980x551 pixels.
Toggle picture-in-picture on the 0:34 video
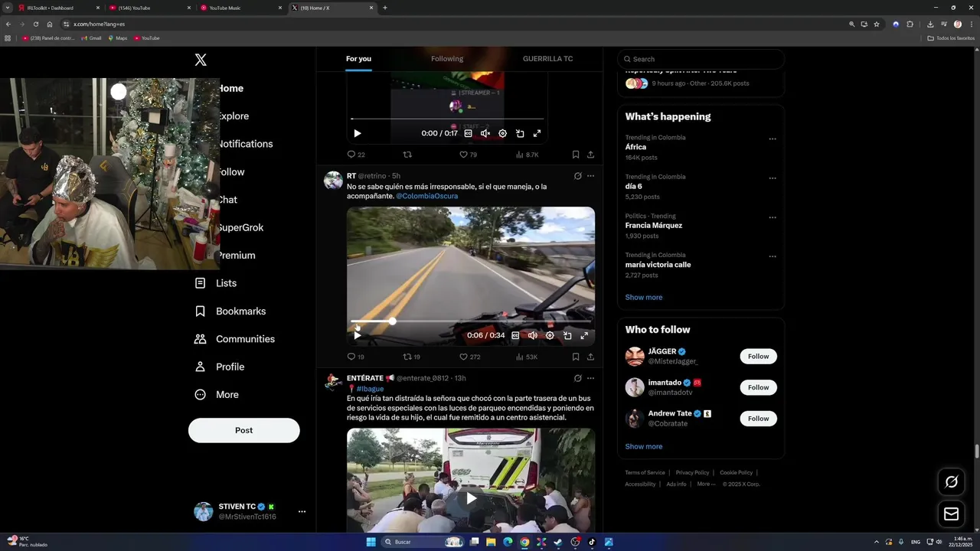(x=567, y=335)
